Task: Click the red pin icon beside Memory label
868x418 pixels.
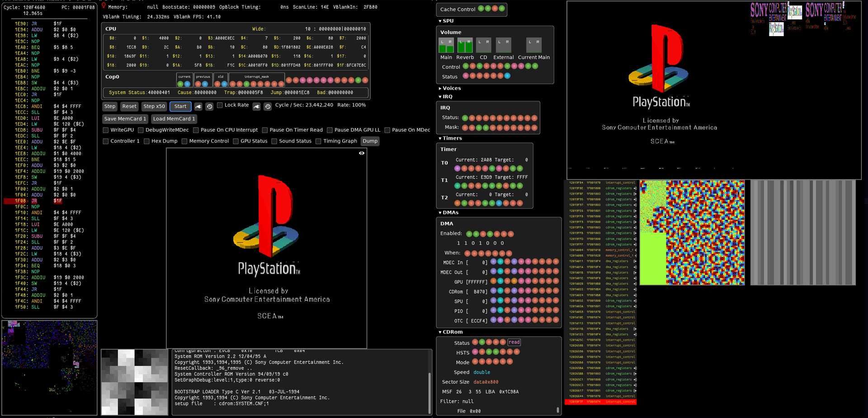Action: (104, 6)
